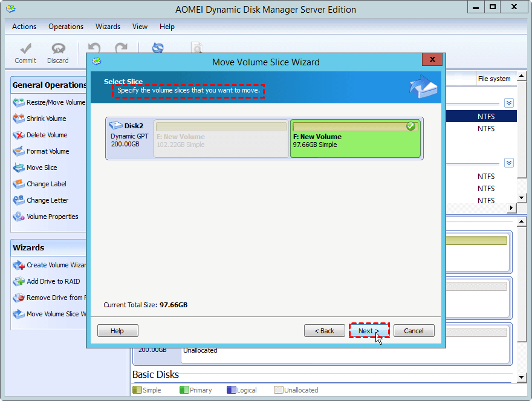Open Change Label operation

click(x=40, y=184)
